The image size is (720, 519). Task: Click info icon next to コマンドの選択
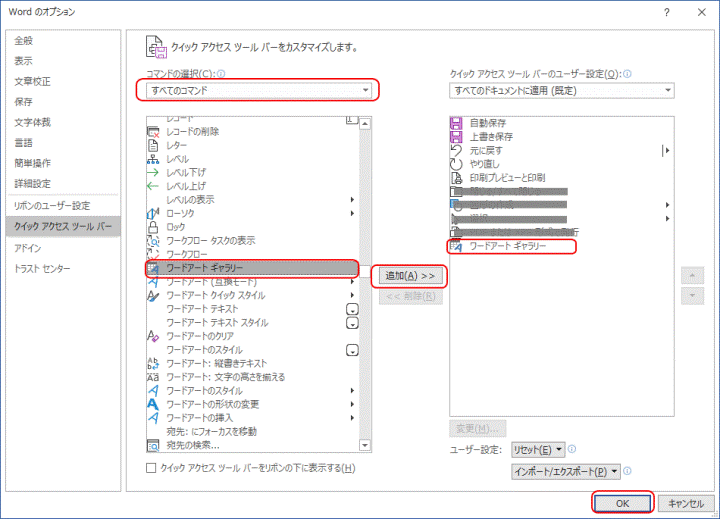(x=221, y=73)
